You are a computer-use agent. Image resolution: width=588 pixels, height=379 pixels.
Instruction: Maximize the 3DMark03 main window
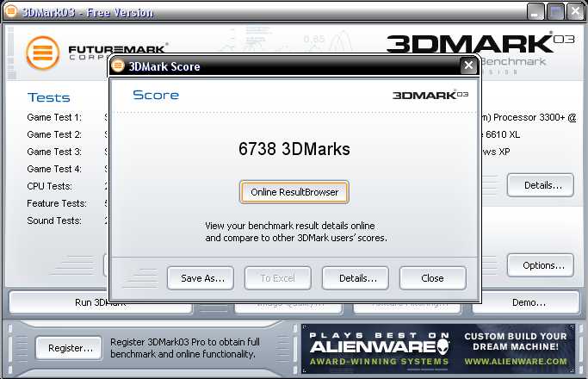555,11
